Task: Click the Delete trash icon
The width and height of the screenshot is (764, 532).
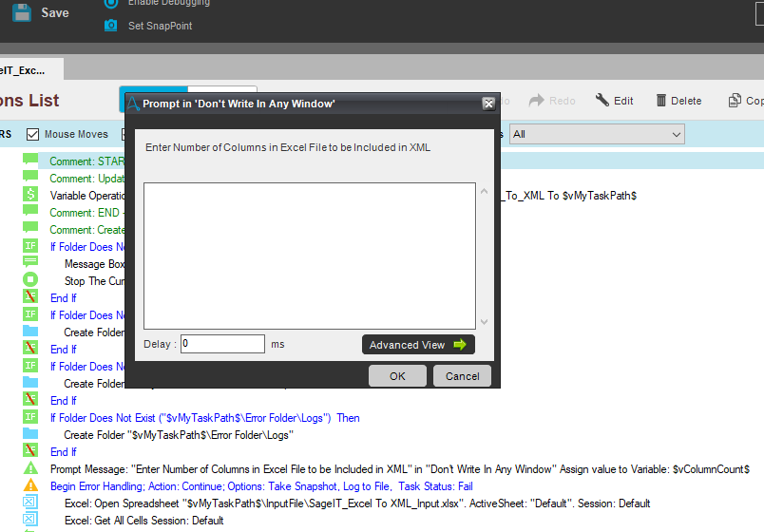Action: (660, 101)
